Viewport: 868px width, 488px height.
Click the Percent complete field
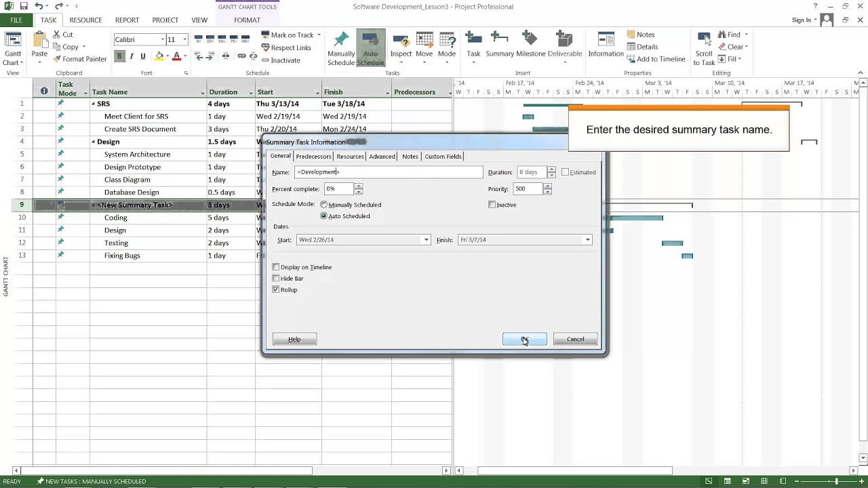[339, 189]
